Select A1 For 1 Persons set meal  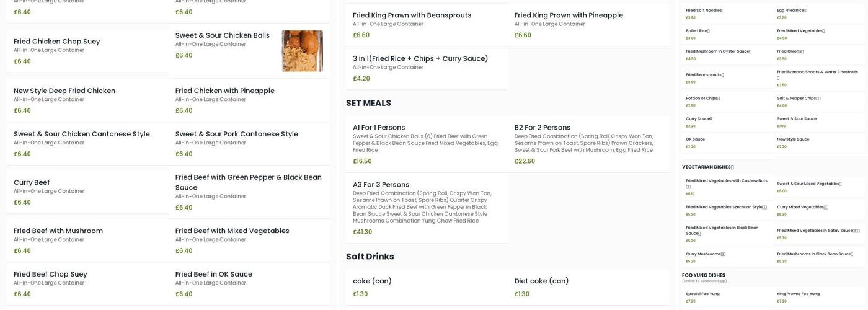[x=379, y=128]
